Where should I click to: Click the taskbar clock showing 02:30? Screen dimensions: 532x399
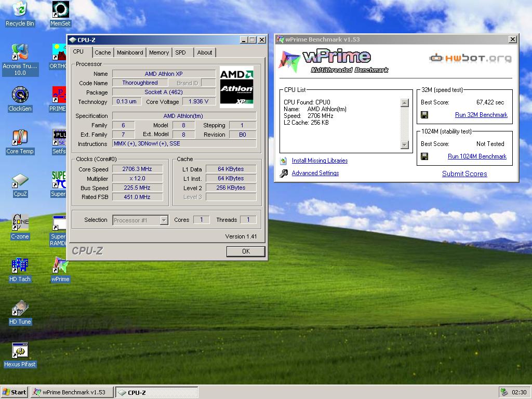pos(519,392)
